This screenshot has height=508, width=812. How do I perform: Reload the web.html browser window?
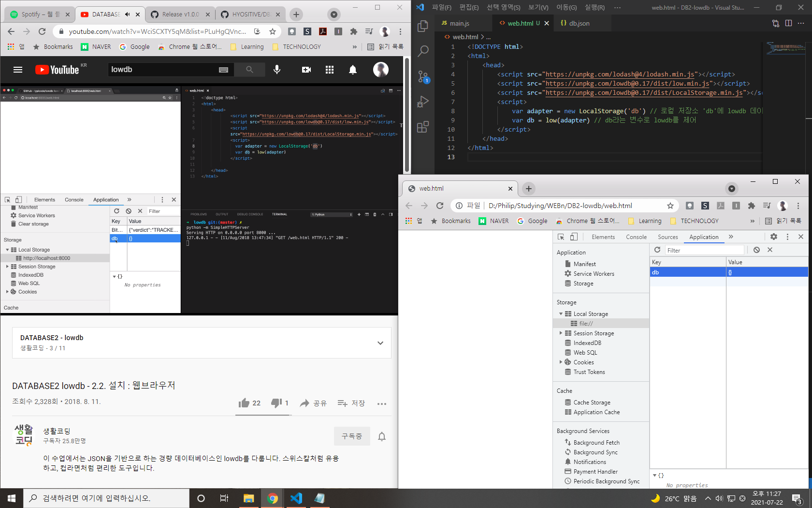(x=440, y=206)
